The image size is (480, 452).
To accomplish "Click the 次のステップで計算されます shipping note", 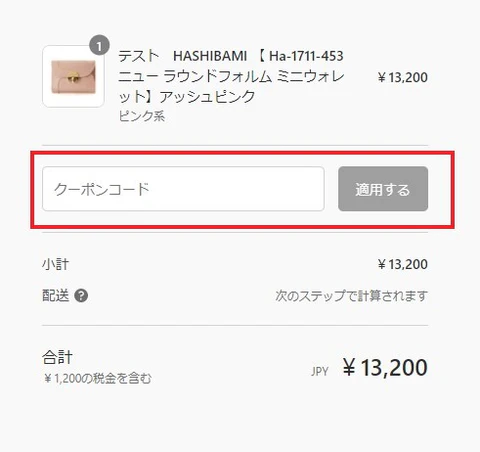I will pos(351,296).
